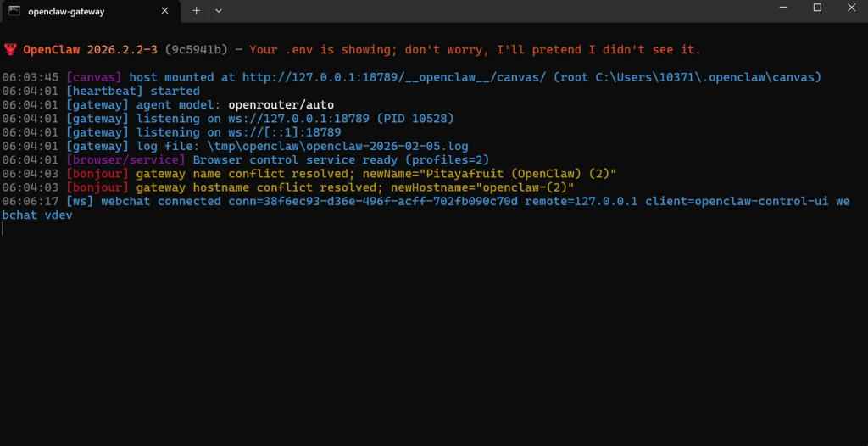Select the openclaw-gateway tab title
The height and width of the screenshot is (446, 868).
(66, 11)
